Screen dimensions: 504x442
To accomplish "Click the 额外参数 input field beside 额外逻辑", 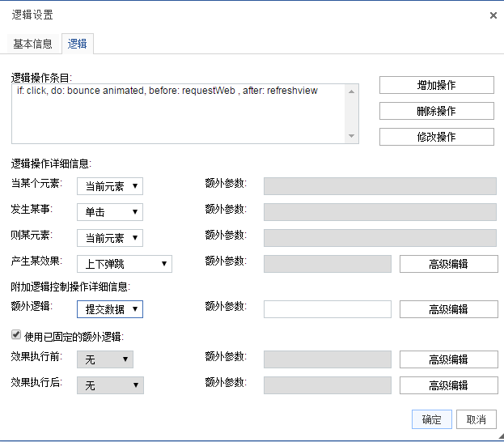I will (x=328, y=309).
